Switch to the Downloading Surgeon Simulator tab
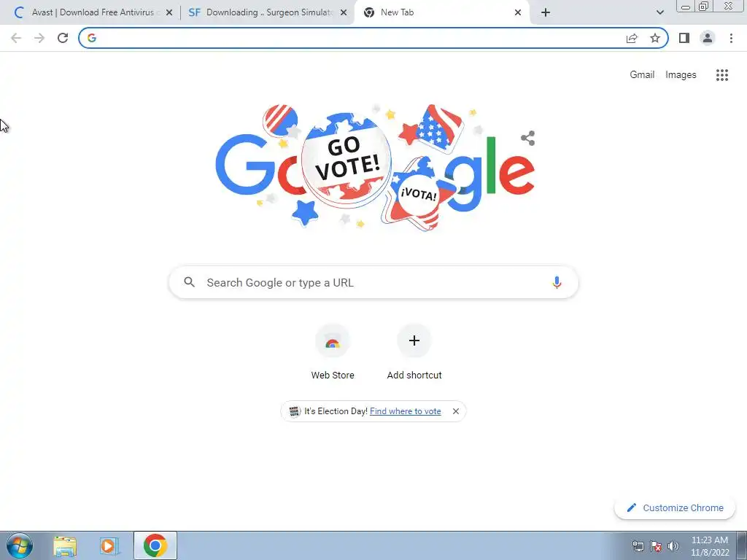 point(267,12)
